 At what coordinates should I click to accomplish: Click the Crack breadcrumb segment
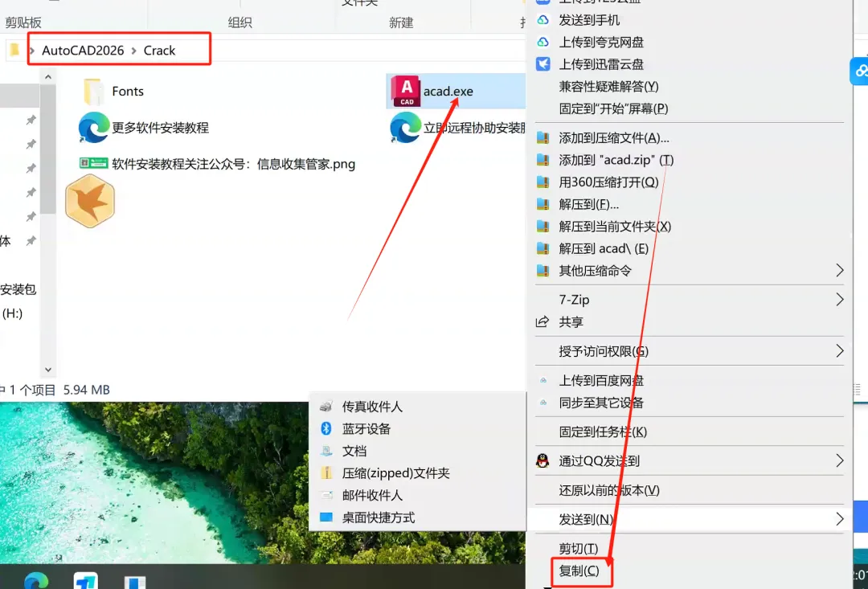click(x=159, y=51)
